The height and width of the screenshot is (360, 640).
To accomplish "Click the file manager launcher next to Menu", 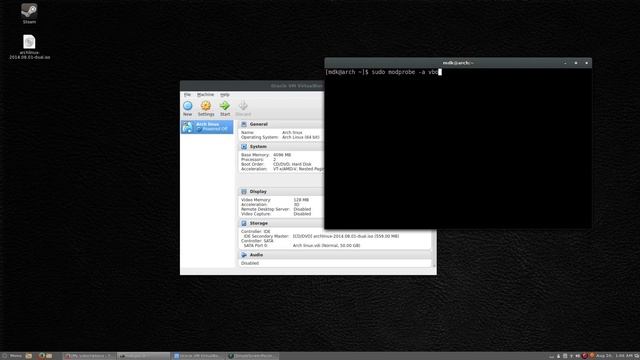I will [x=29, y=356].
